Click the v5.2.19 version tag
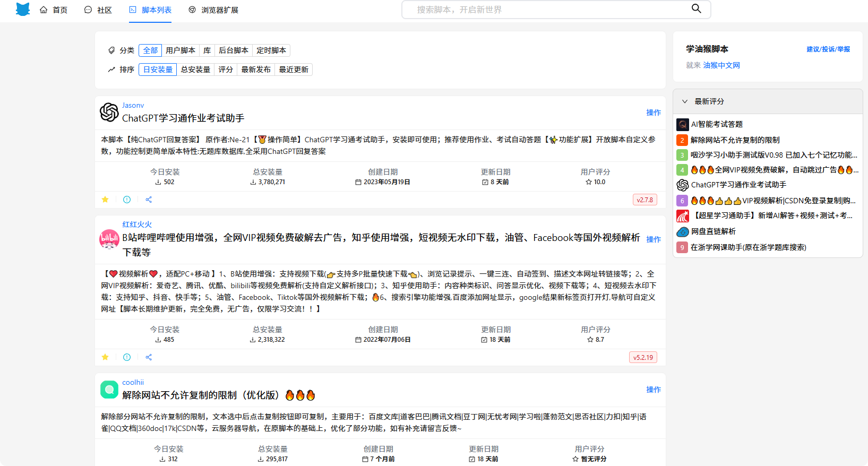 643,357
